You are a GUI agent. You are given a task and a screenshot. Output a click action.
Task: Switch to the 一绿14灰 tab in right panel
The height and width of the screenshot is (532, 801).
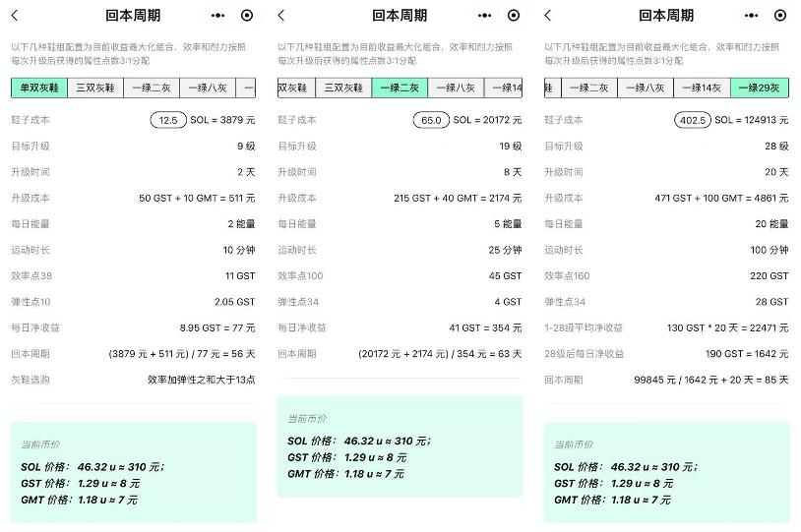702,88
